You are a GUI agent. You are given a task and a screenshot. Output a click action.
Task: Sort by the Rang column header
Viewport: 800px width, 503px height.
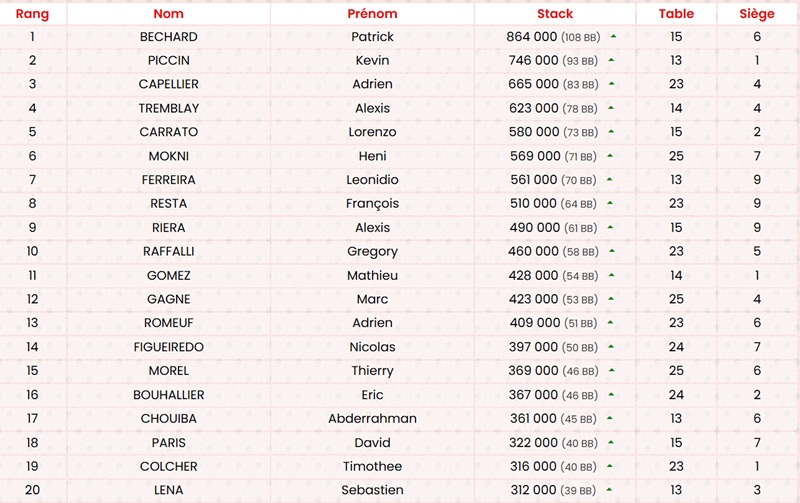coord(32,14)
